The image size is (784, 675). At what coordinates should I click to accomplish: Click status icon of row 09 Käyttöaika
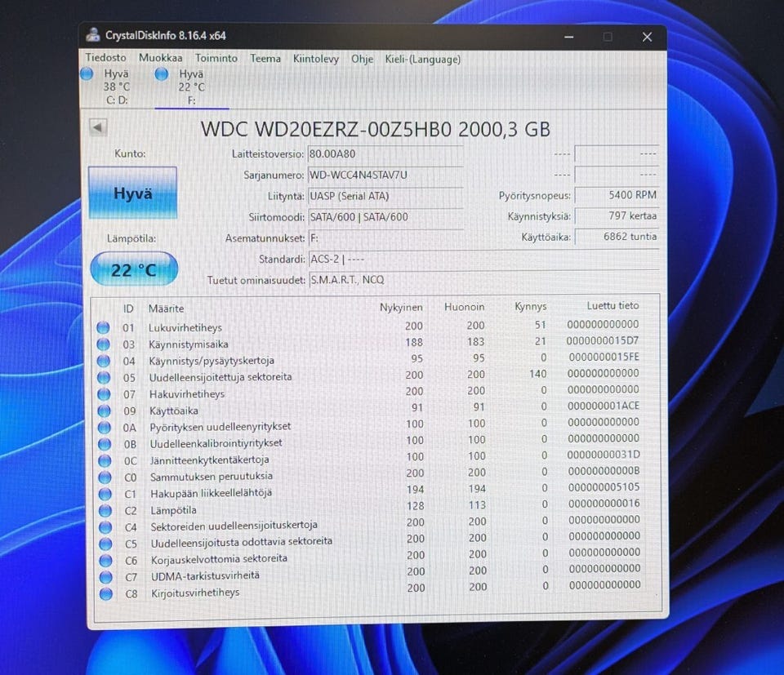point(104,411)
